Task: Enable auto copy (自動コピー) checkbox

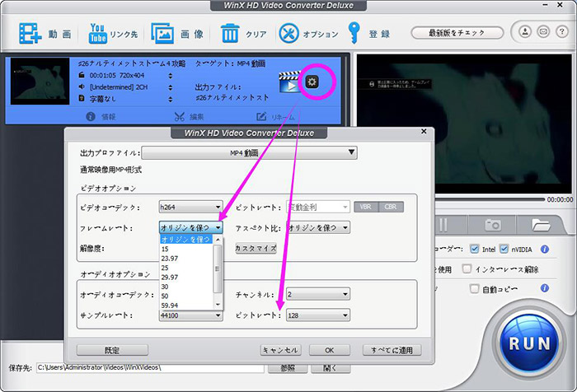Action: point(474,289)
